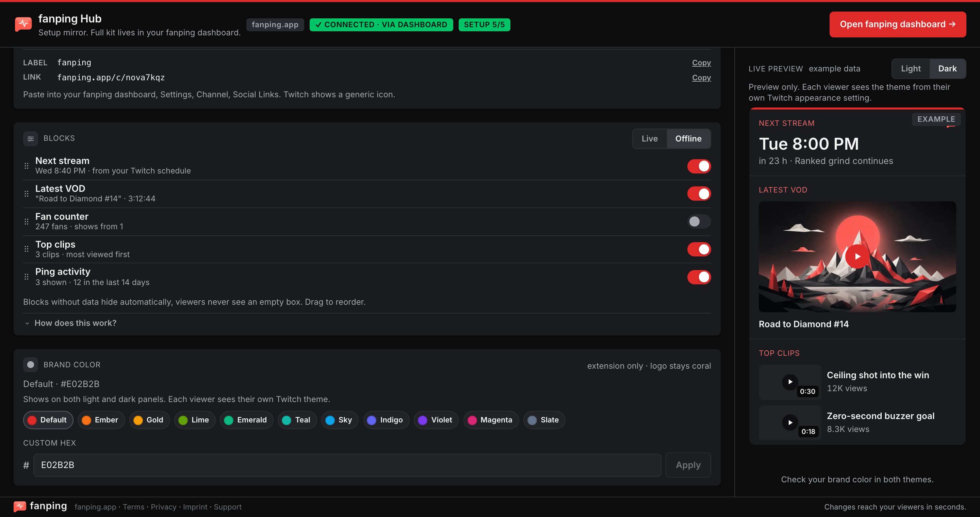Apply the custom hex color
The height and width of the screenshot is (517, 980).
pyautogui.click(x=688, y=465)
